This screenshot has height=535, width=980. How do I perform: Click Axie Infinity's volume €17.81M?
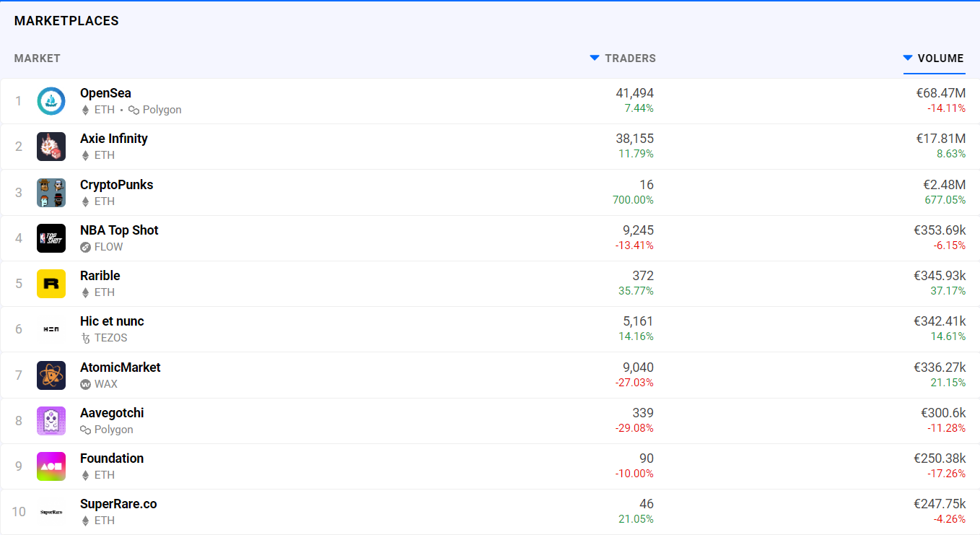point(940,139)
